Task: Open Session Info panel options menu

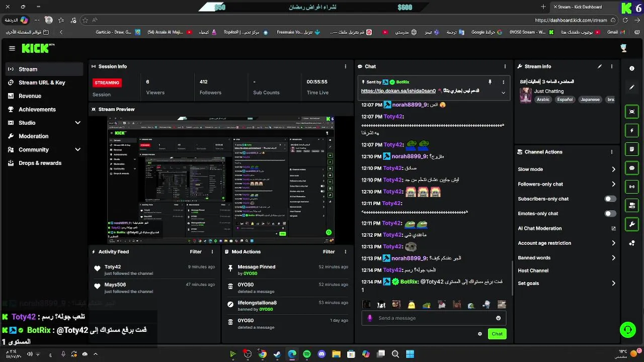Action: (x=345, y=66)
